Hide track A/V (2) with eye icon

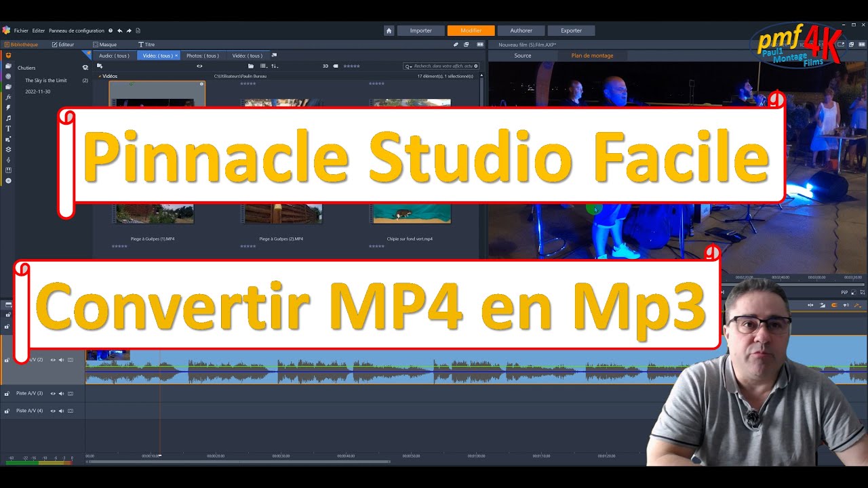(53, 360)
